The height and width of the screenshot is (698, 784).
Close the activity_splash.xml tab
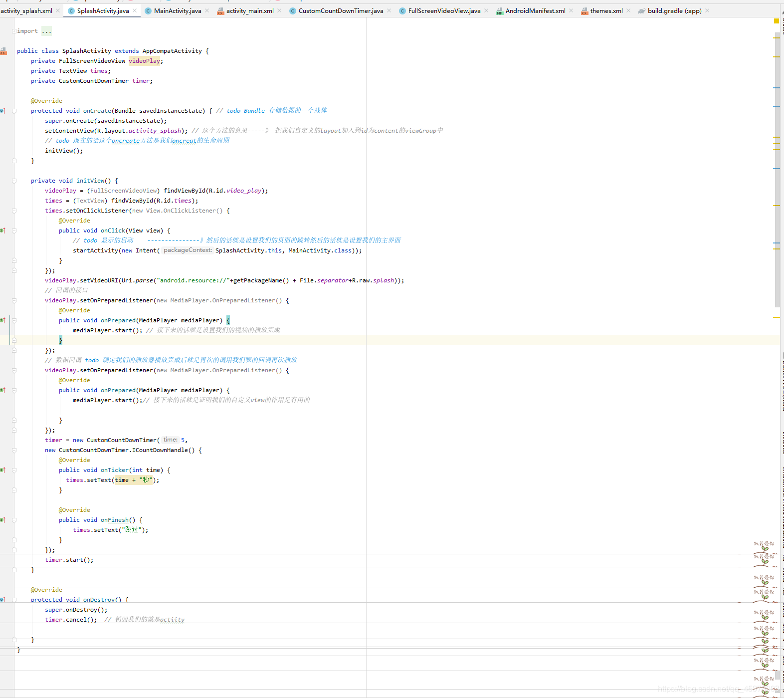(x=58, y=10)
